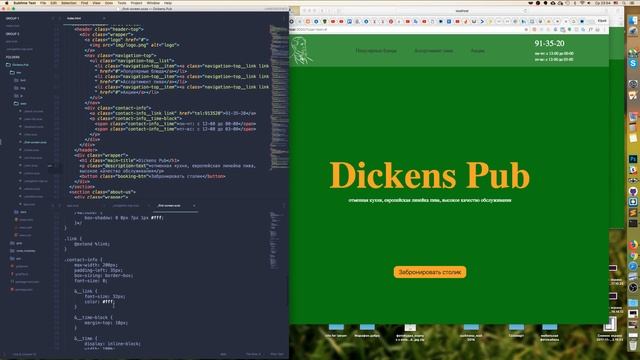Open the Apple menu

click(6, 3)
